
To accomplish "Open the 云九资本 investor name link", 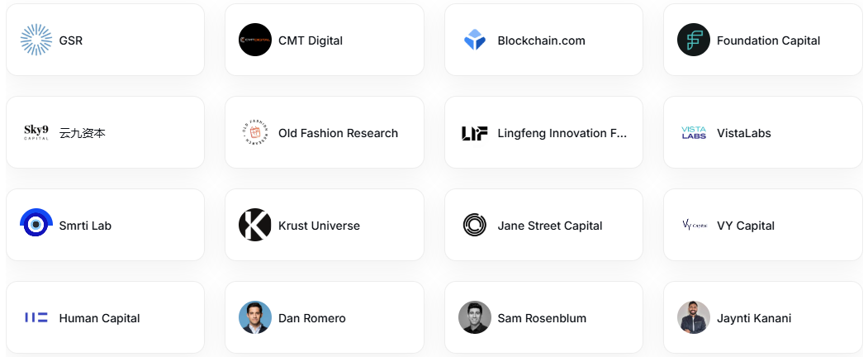I will click(82, 133).
